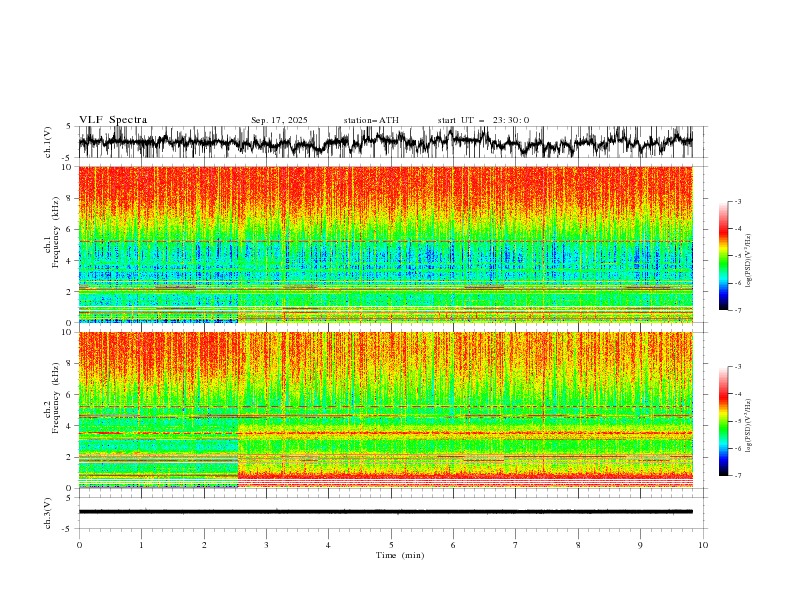Click the ch.1 voltage waveform trace

[x=385, y=142]
